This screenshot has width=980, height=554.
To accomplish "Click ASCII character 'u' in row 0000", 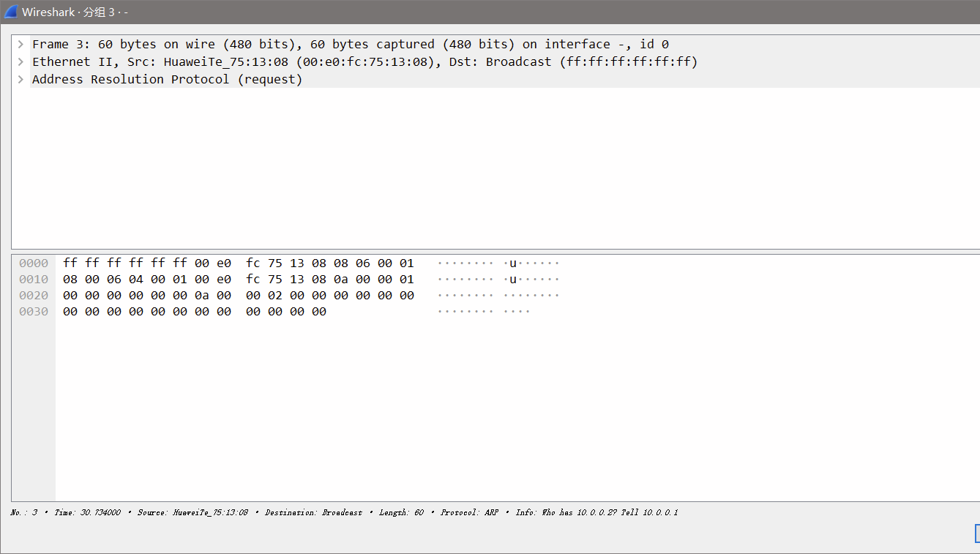I will click(x=513, y=263).
